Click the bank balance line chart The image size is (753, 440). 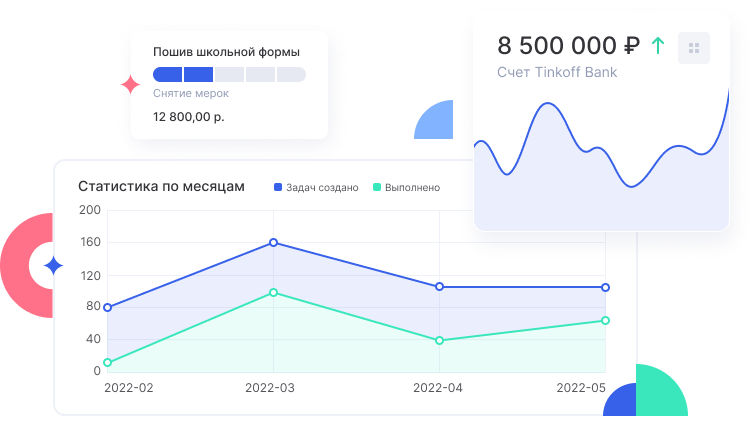click(x=601, y=159)
